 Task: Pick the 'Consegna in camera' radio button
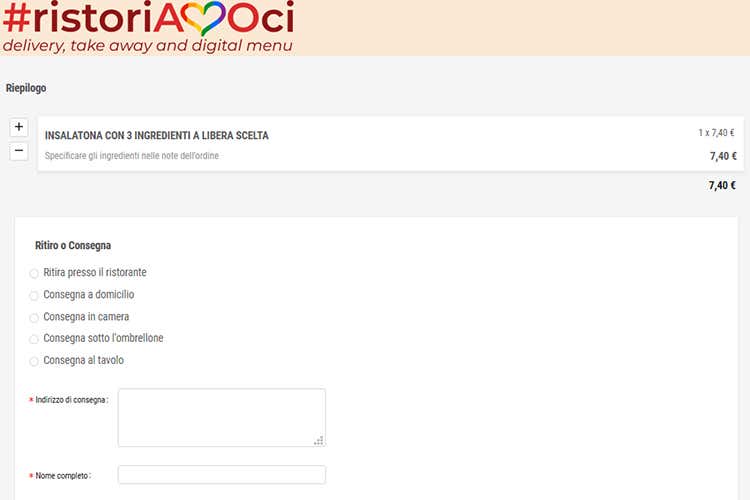[34, 318]
